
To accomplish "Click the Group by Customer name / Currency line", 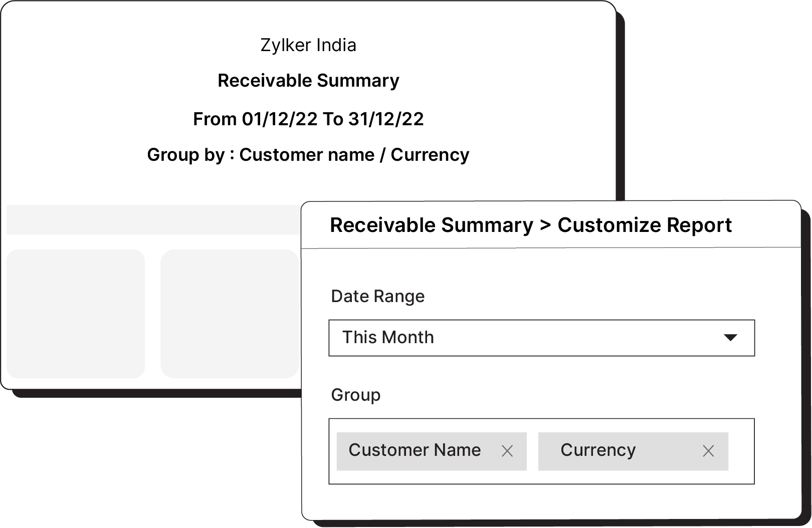I will [308, 155].
